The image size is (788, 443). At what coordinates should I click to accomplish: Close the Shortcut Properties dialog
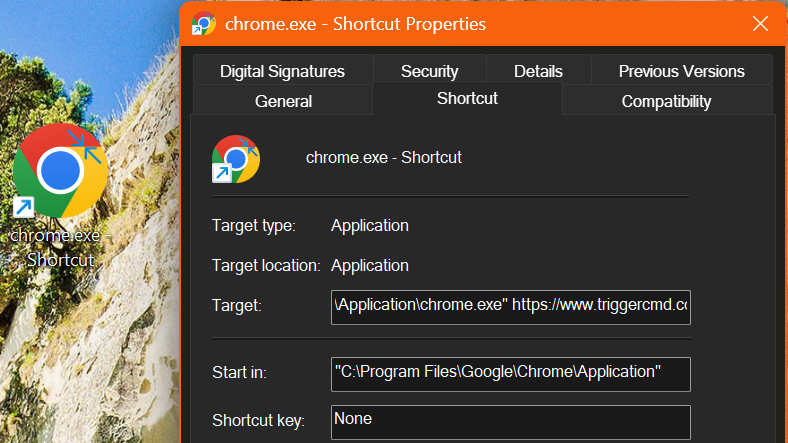[760, 24]
